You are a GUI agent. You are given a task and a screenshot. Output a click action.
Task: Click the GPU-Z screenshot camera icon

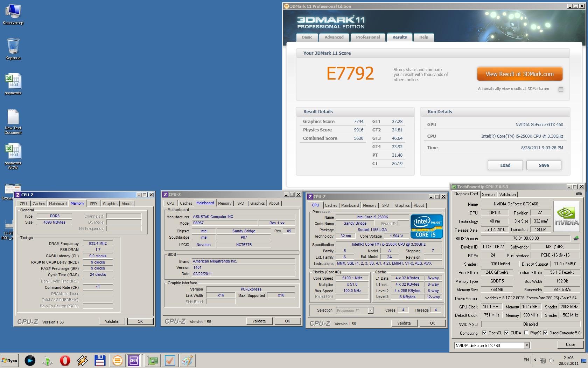pyautogui.click(x=579, y=194)
